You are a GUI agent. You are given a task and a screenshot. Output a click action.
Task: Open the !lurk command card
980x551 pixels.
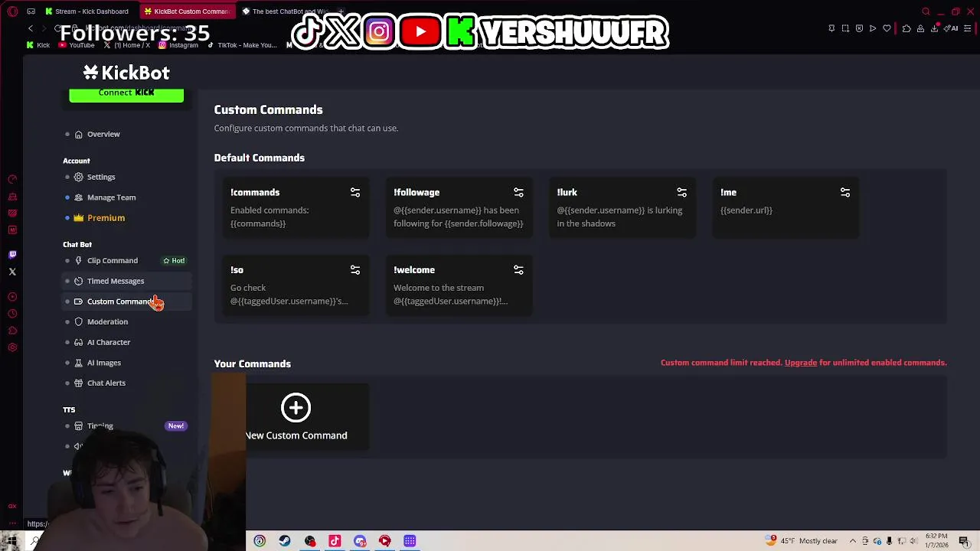[x=622, y=208]
